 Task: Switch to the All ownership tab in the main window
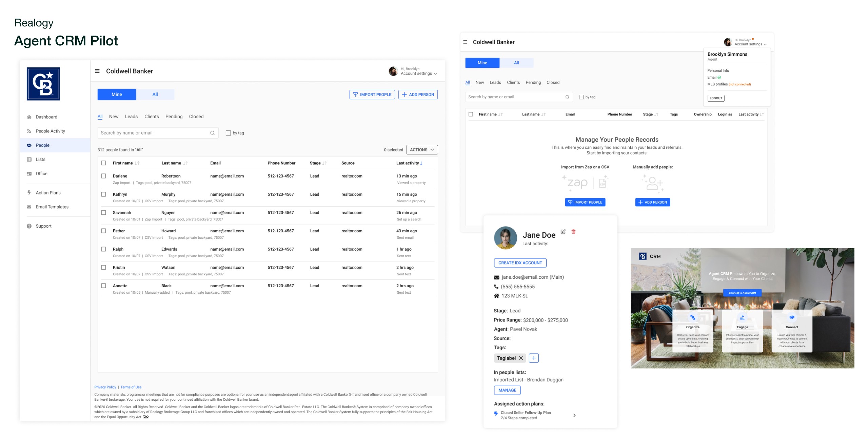[155, 94]
